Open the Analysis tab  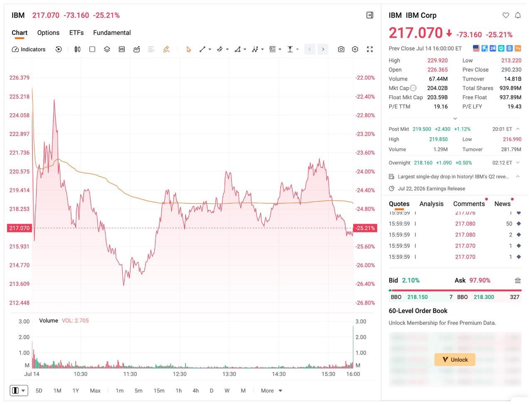click(x=431, y=204)
